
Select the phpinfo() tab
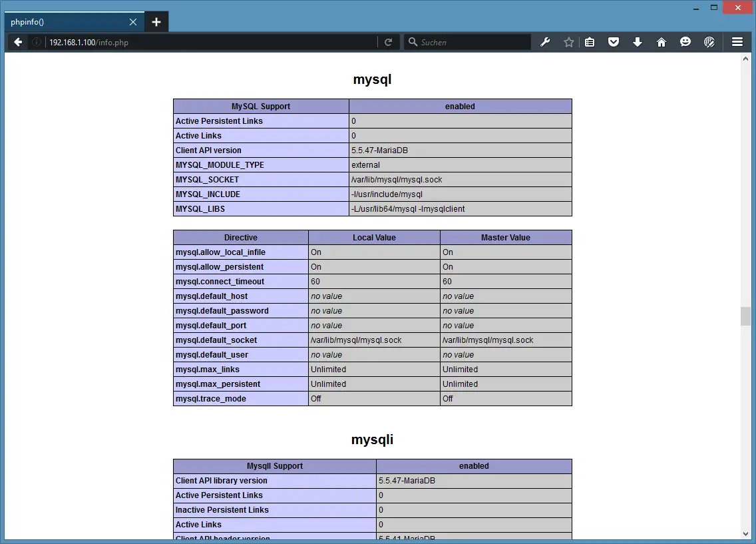coord(75,22)
